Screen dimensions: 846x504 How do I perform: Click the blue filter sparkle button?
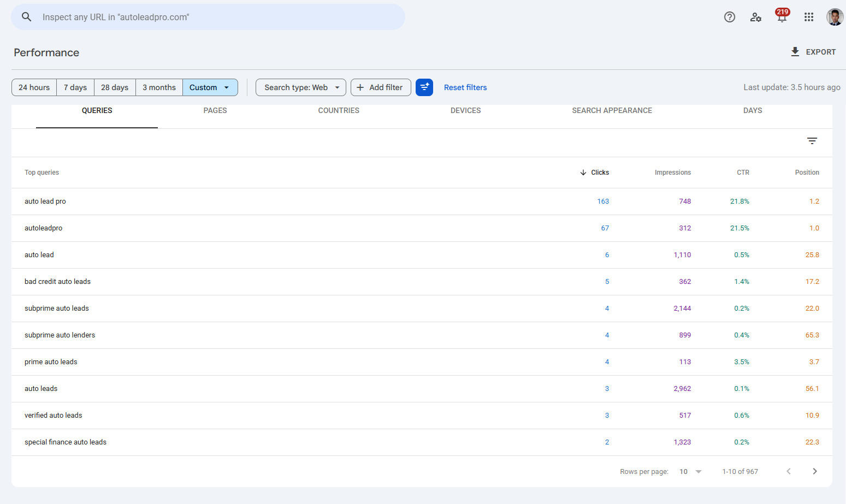[x=424, y=87]
